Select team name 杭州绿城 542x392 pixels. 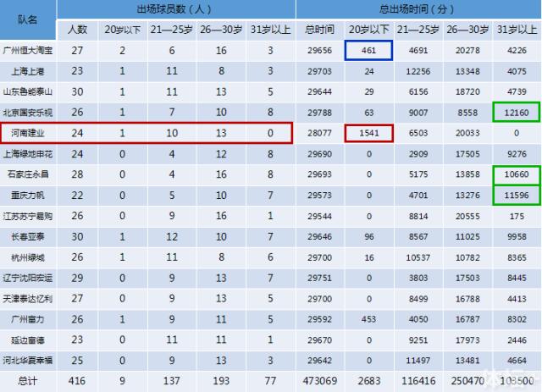click(28, 257)
